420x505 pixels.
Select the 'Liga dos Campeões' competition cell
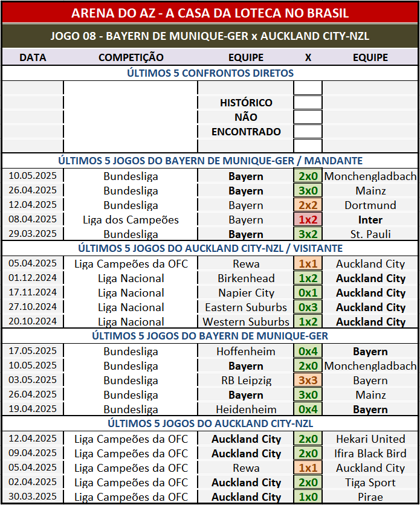pyautogui.click(x=131, y=220)
